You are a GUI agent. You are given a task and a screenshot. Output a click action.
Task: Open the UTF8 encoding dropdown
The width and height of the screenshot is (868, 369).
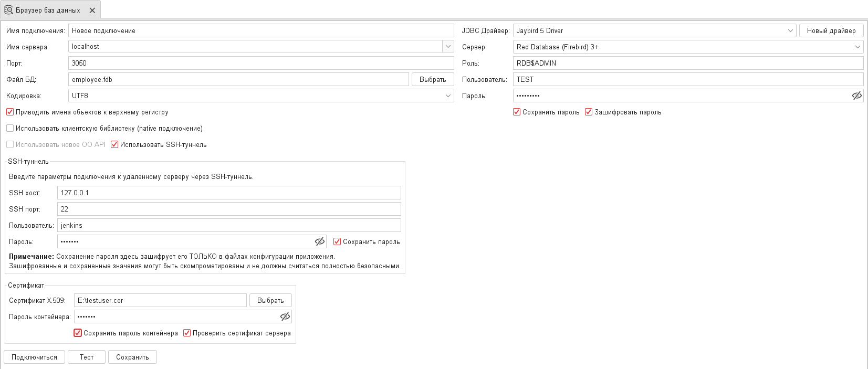(448, 96)
